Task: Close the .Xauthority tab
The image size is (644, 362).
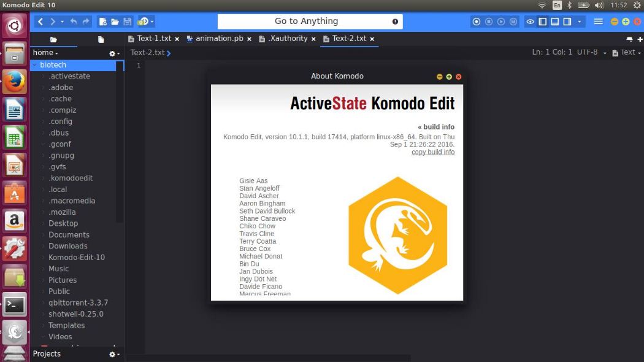Action: tap(313, 39)
